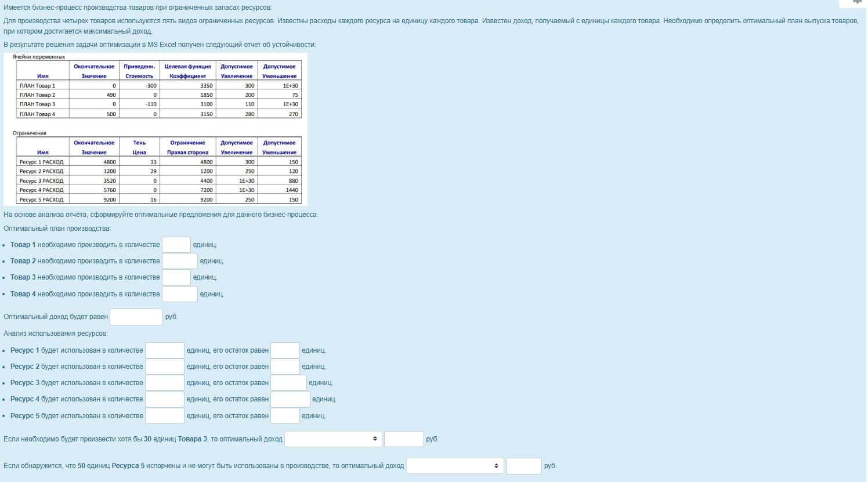
Task: Click the Ресурс 2 used quantity field
Action: click(165, 367)
